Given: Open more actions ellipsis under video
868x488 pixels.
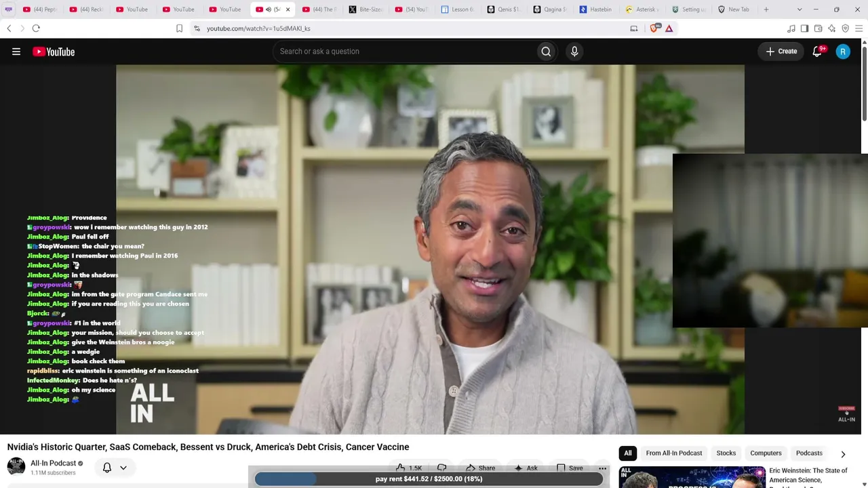Looking at the screenshot, I should 602,468.
